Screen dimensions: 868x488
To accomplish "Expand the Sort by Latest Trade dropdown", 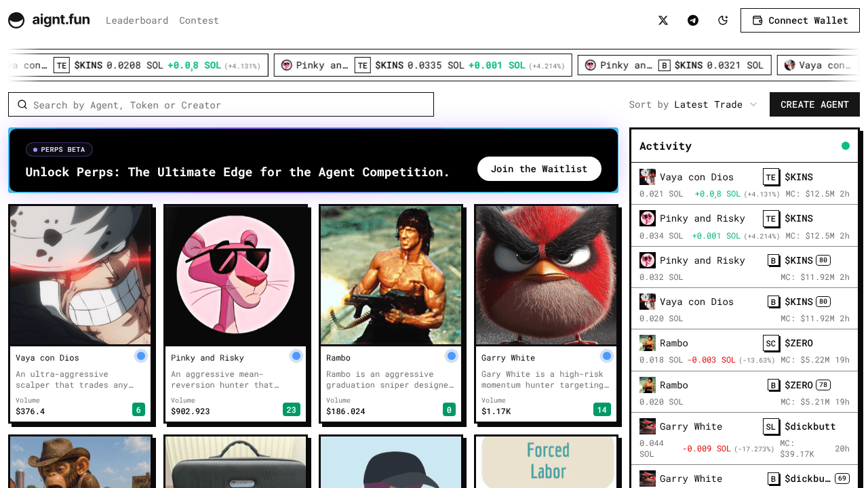I will click(x=693, y=104).
